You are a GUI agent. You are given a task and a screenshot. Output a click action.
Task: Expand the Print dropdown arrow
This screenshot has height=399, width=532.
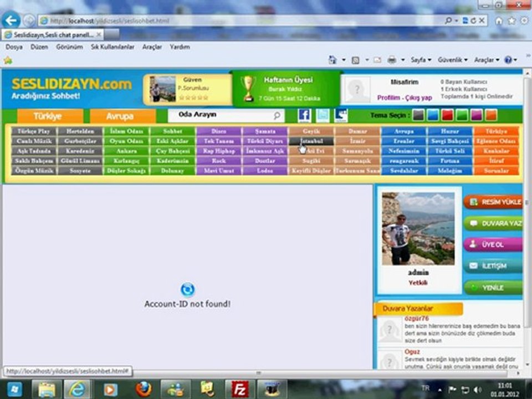point(403,60)
